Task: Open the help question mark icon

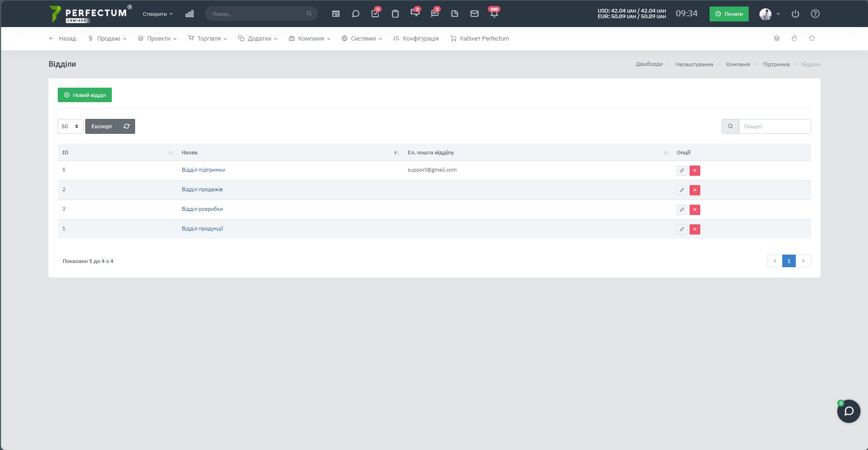Action: click(x=815, y=14)
